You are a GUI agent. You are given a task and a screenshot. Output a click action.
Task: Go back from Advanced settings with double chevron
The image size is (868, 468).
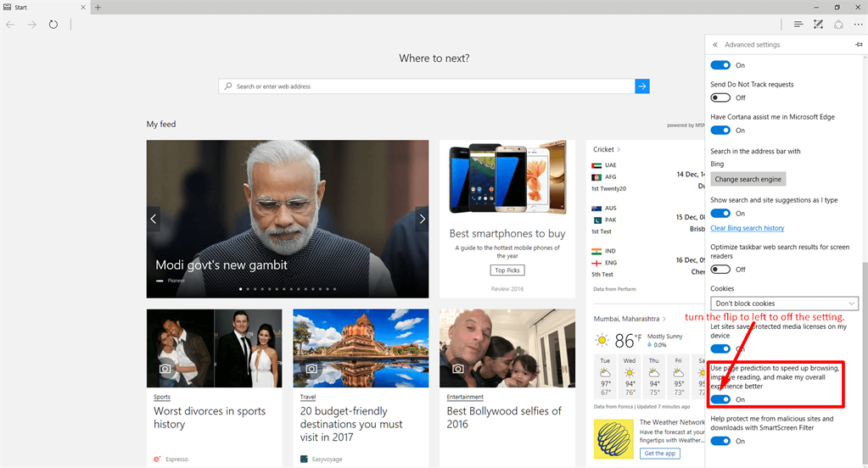coord(715,44)
